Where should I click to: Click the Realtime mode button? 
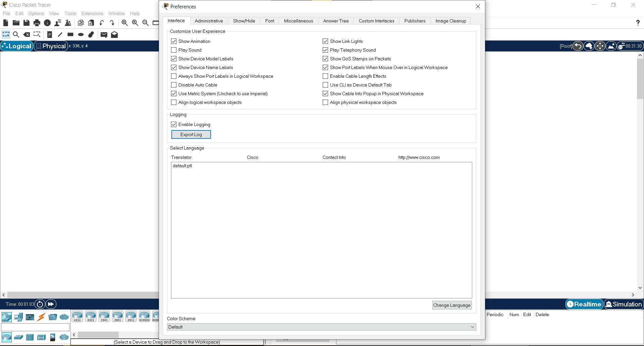tap(584, 304)
